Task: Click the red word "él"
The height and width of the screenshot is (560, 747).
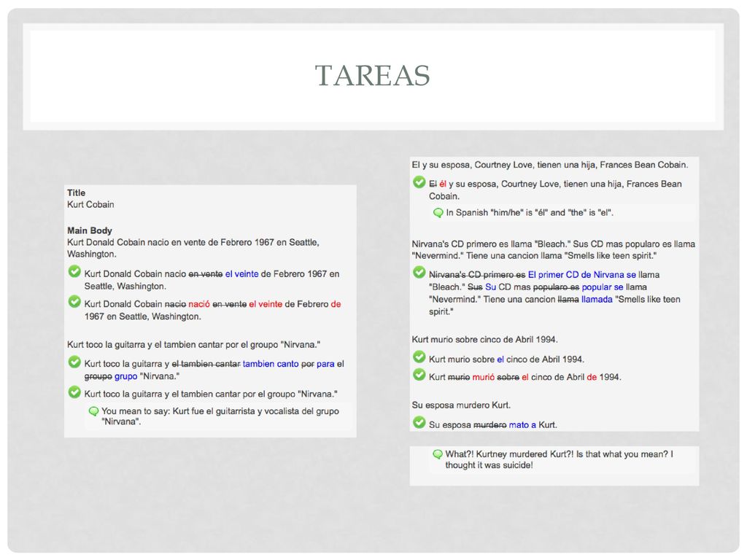Action: coord(443,184)
